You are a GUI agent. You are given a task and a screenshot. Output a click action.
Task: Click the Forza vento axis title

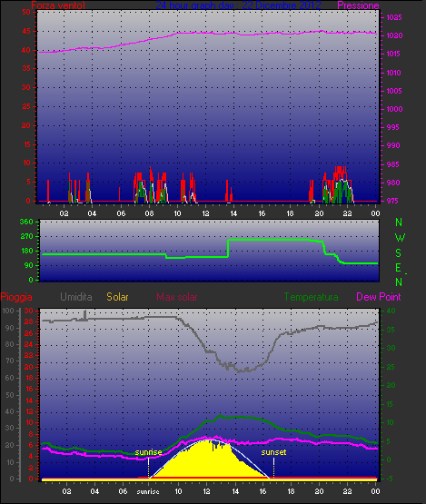tap(58, 5)
